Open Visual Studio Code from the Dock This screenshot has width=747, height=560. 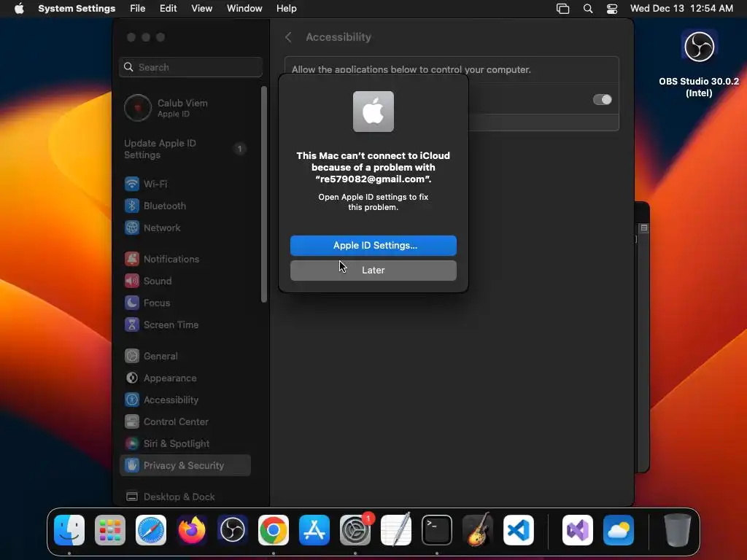tap(519, 530)
